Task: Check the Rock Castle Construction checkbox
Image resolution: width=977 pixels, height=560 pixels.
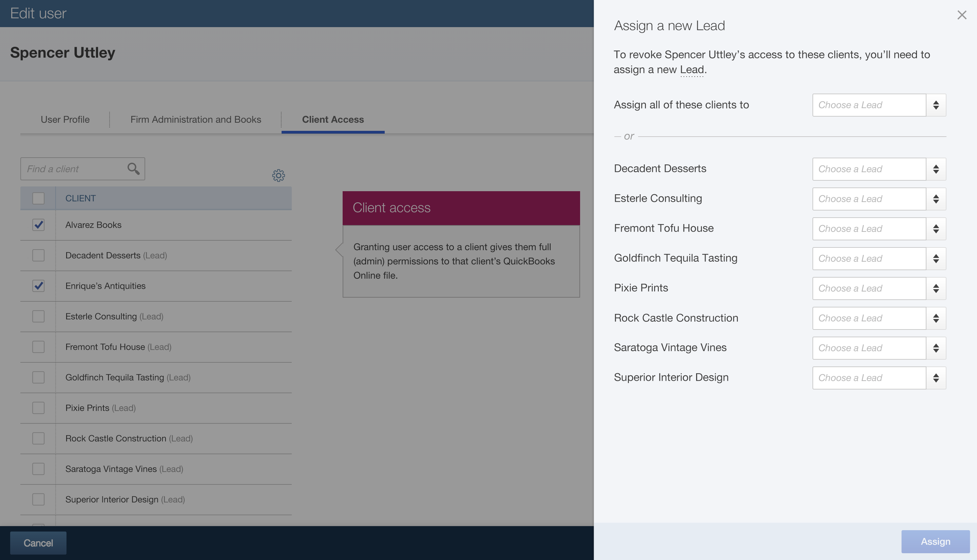Action: tap(38, 438)
